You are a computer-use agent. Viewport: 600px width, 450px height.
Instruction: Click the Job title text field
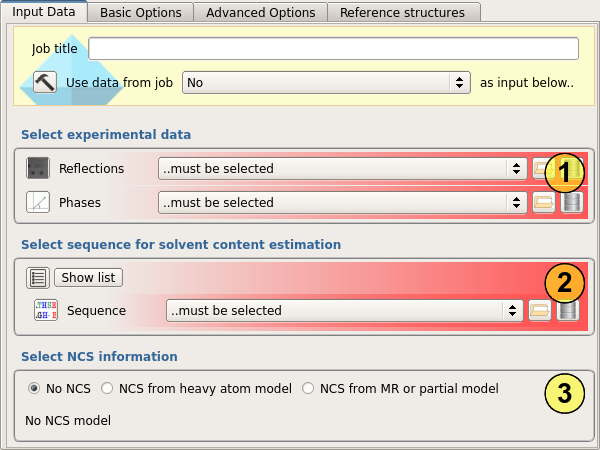pos(333,48)
